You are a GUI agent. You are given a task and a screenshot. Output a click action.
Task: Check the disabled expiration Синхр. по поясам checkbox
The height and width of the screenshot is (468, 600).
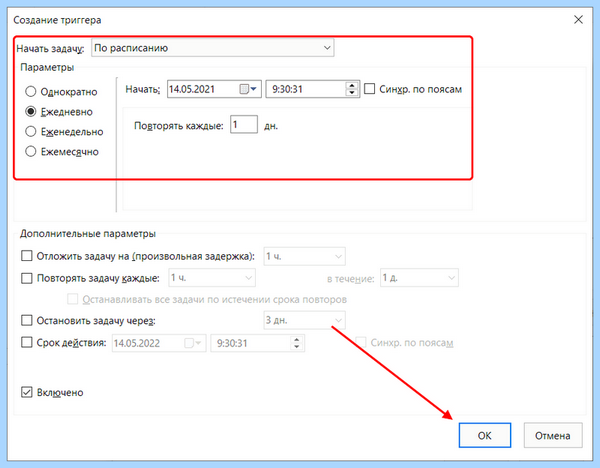click(x=361, y=342)
